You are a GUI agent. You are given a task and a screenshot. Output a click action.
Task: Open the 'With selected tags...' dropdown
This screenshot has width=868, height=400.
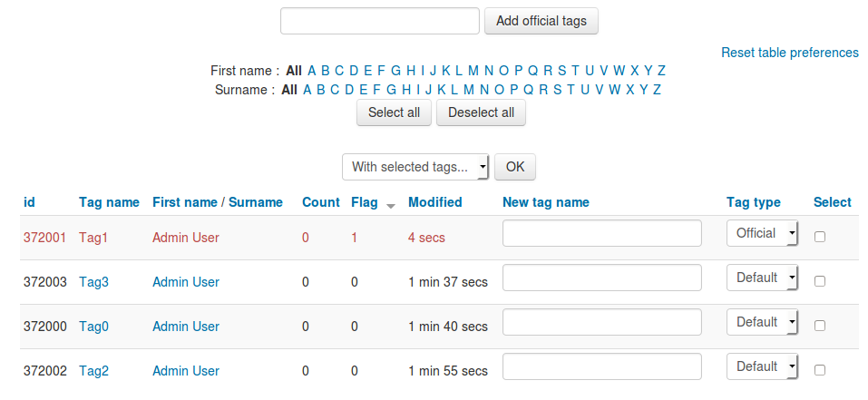(x=415, y=167)
